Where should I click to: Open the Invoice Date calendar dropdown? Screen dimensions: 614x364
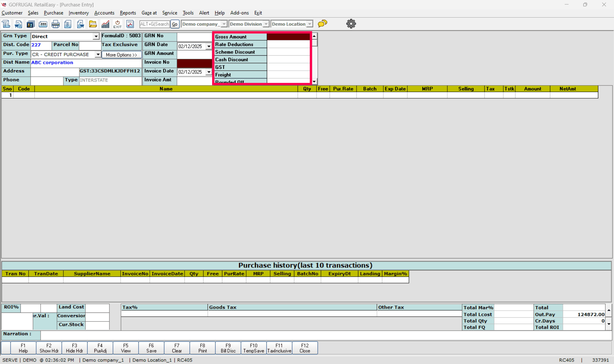[209, 72]
